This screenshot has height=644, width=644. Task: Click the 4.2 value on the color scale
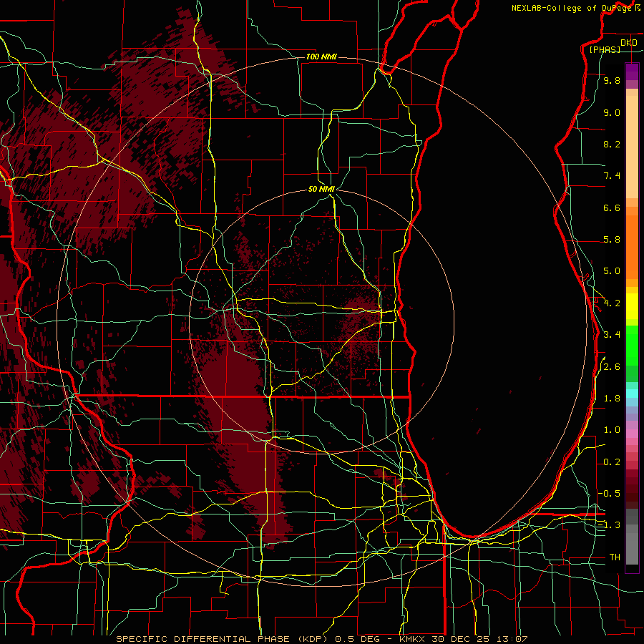tap(612, 303)
